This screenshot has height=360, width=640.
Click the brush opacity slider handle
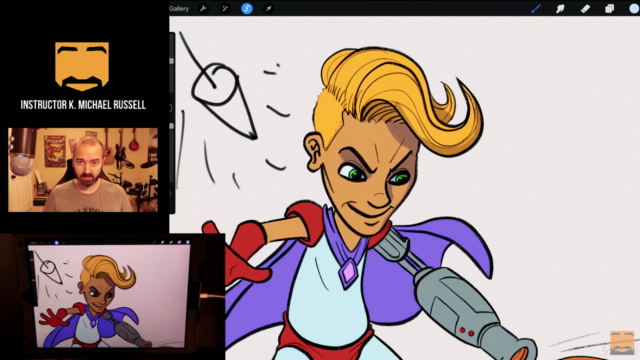click(171, 126)
